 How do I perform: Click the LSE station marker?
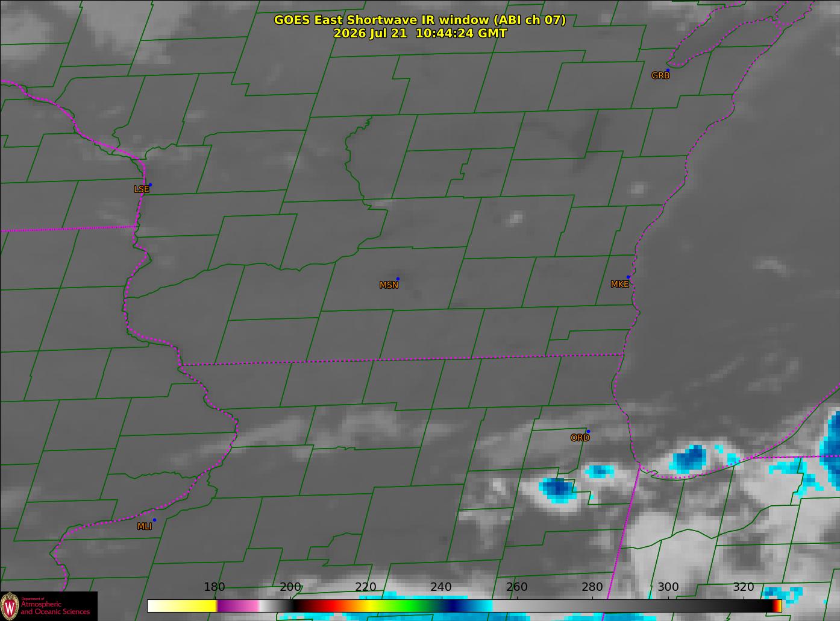click(x=150, y=184)
